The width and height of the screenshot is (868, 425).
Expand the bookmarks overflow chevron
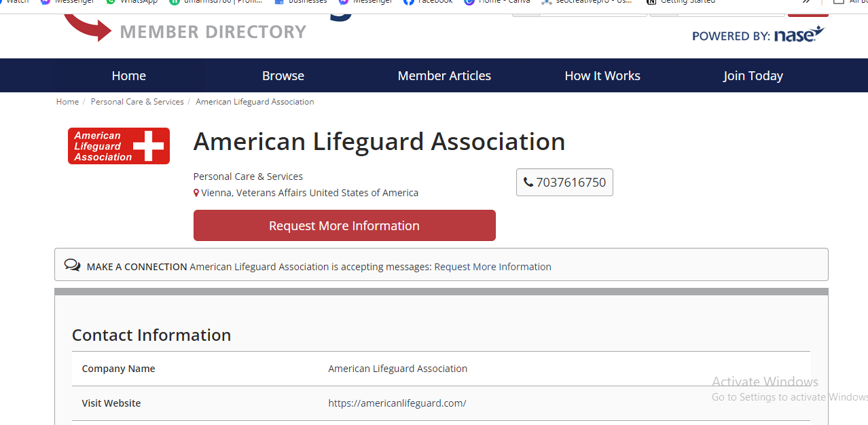806,2
